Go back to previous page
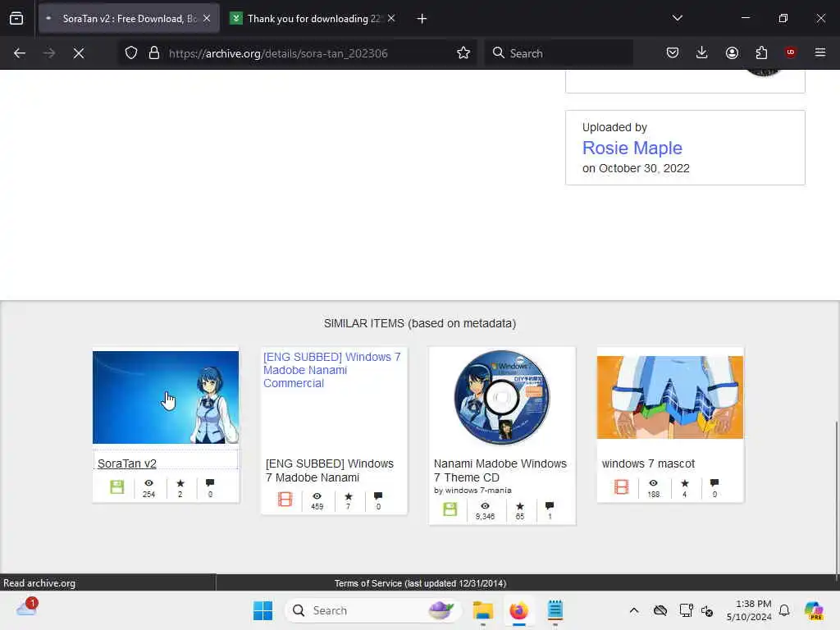Image resolution: width=840 pixels, height=630 pixels. [20, 53]
